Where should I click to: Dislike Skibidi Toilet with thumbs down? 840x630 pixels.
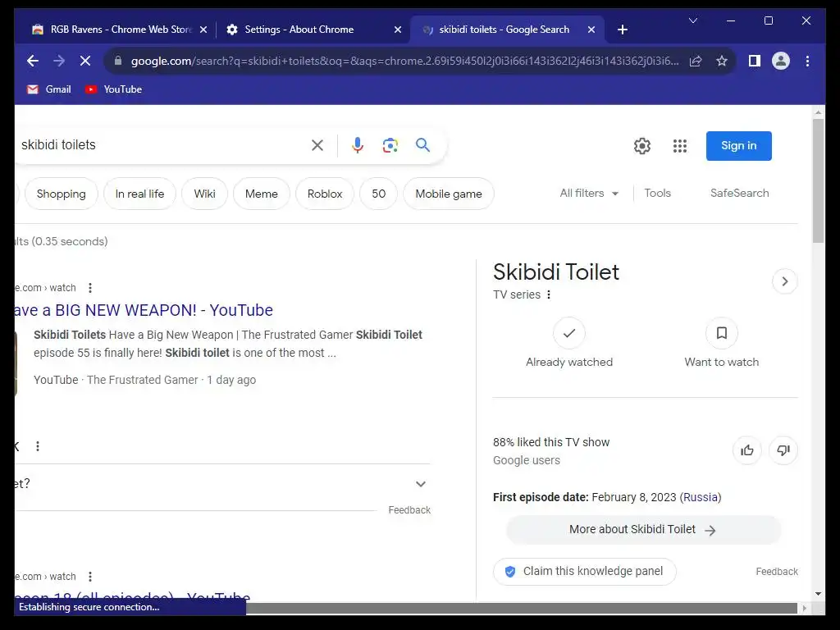[x=783, y=450]
